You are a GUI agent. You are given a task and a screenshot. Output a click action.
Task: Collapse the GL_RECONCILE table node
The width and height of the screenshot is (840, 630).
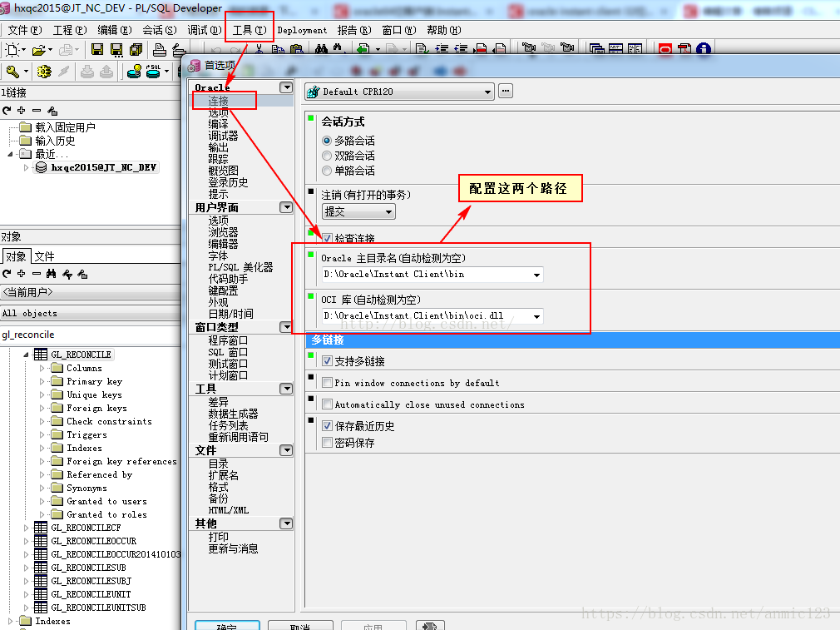click(x=26, y=355)
